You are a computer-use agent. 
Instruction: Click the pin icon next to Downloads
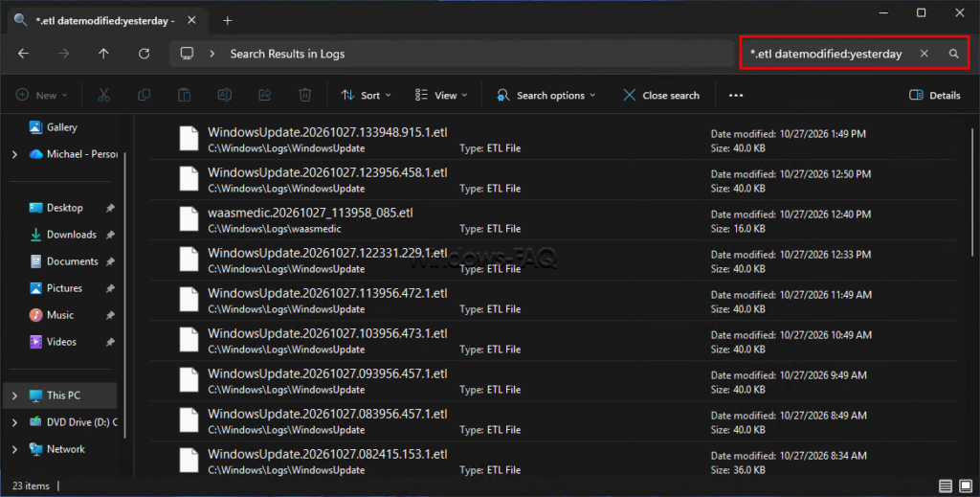(110, 235)
